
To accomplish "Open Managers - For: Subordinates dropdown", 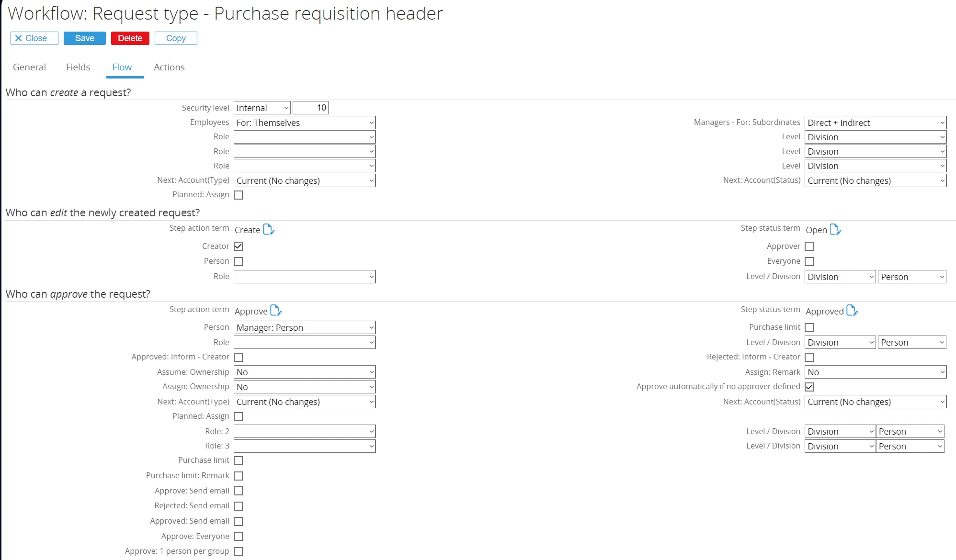I will [875, 123].
